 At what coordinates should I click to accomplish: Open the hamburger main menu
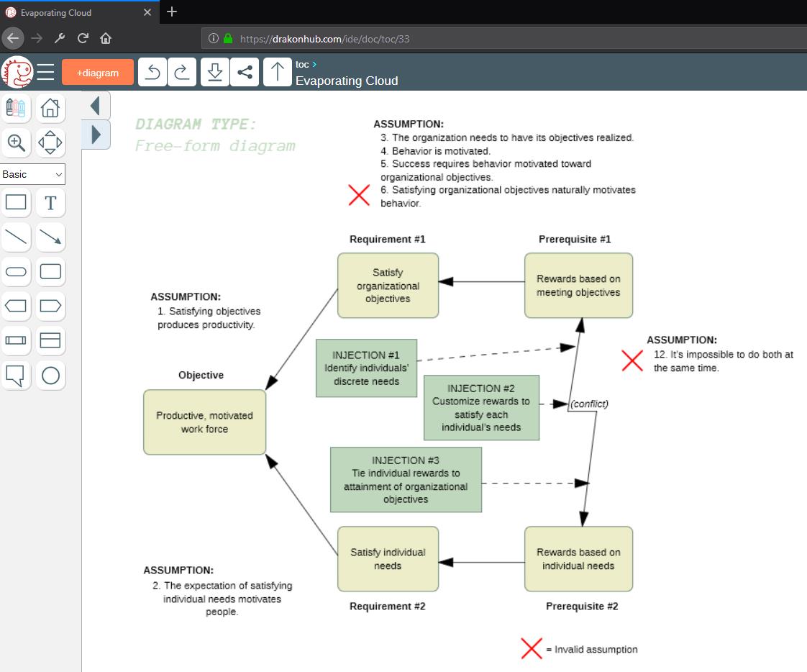[x=46, y=72]
